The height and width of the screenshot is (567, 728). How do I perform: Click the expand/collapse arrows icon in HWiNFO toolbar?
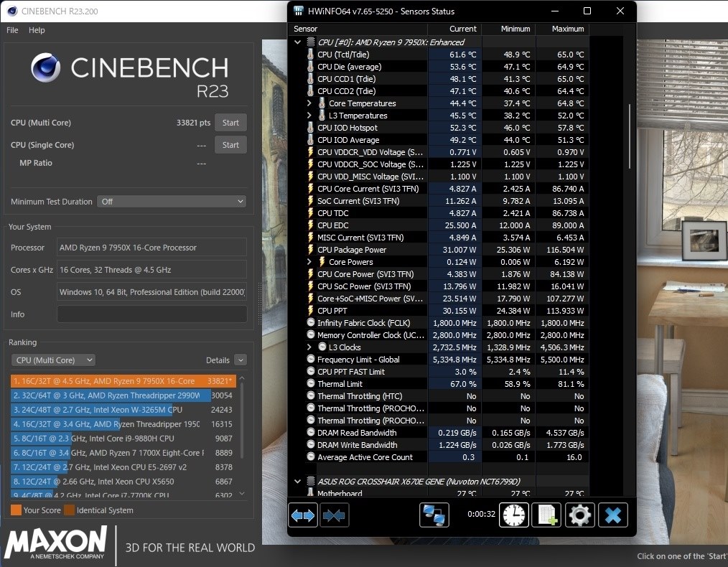(x=303, y=515)
